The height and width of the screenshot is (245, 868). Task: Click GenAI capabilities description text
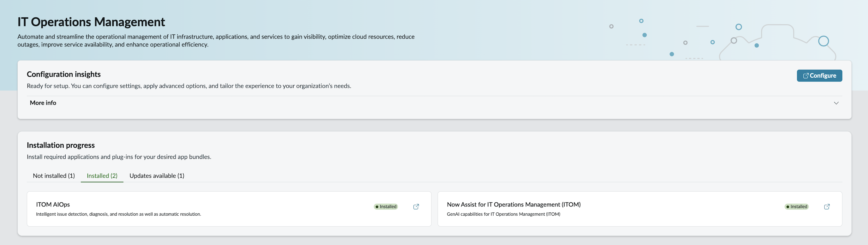[503, 214]
